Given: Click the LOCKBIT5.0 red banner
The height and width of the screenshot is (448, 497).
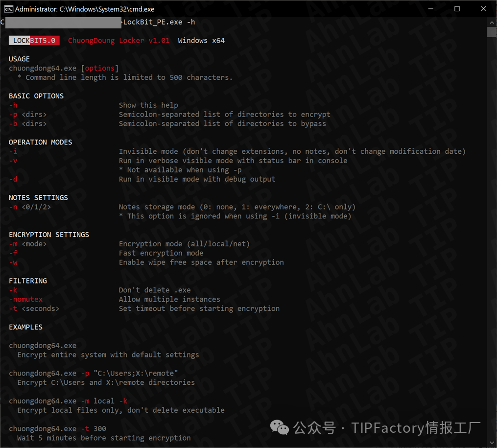Looking at the screenshot, I should coord(34,41).
